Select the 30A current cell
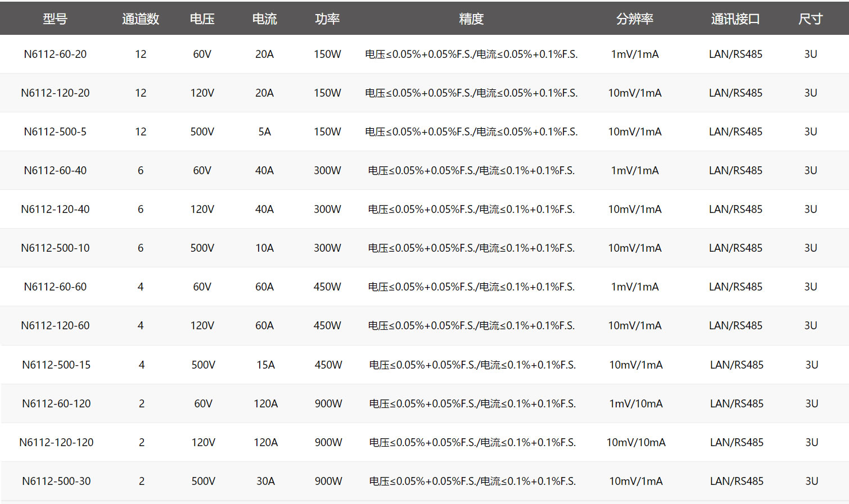This screenshot has width=849, height=504. (x=265, y=482)
